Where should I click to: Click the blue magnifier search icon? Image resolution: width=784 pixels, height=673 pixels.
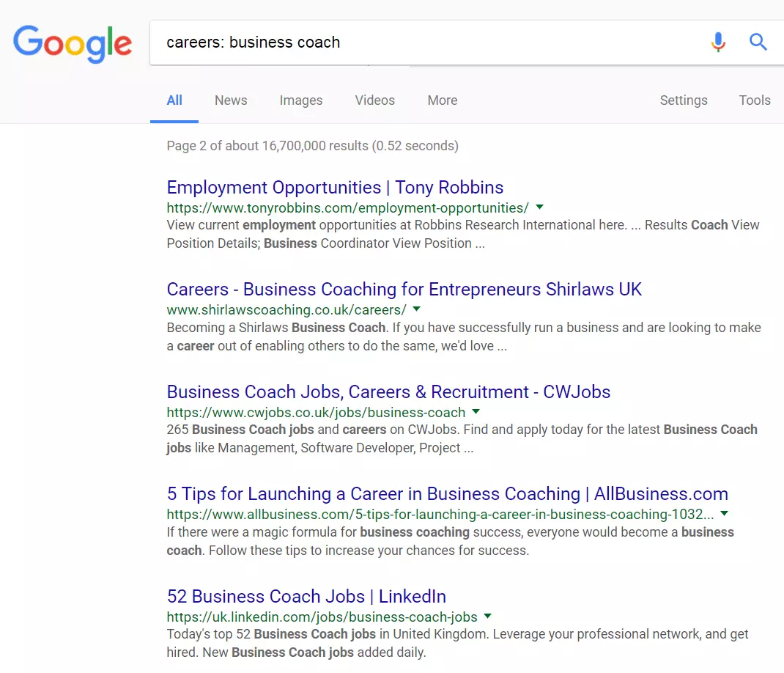tap(758, 42)
